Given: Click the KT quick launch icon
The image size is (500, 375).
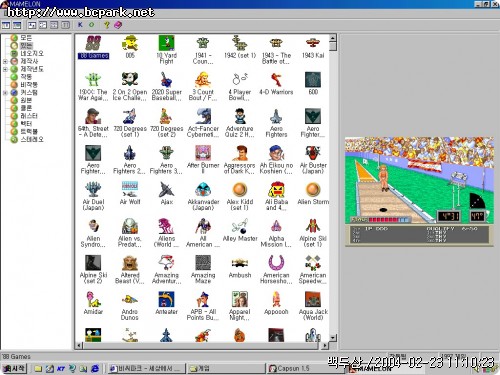Looking at the screenshot, I should coord(61,369).
